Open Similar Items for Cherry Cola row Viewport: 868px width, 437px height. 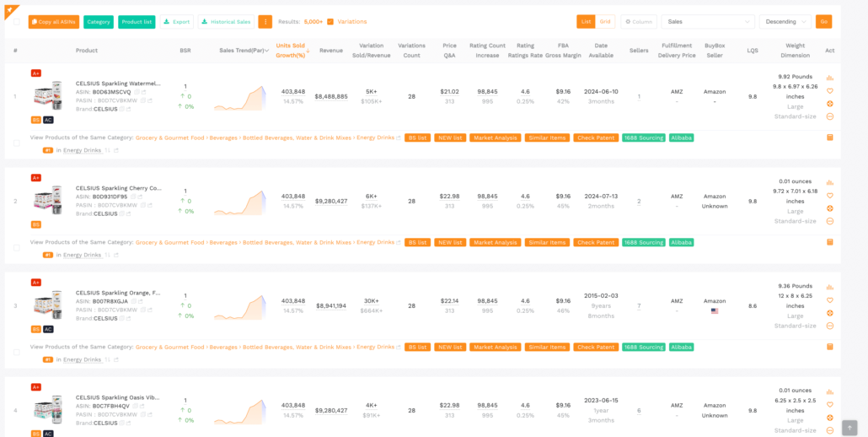(x=547, y=243)
